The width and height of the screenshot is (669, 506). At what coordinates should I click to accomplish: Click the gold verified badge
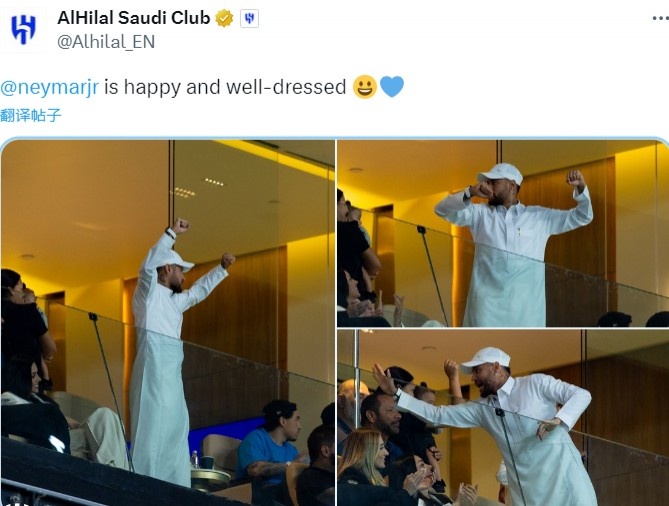[x=224, y=18]
